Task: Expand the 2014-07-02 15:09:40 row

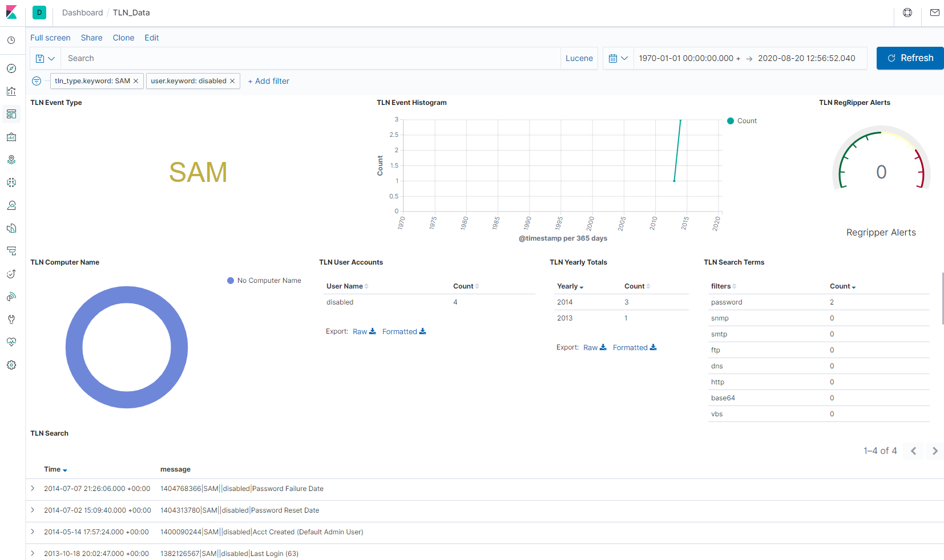Action: pos(33,510)
